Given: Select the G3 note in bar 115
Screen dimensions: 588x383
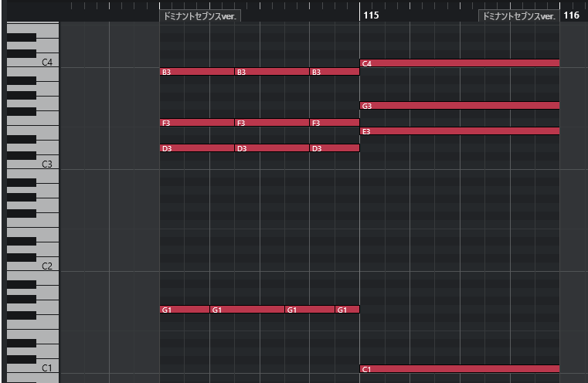Looking at the screenshot, I should coord(460,106).
